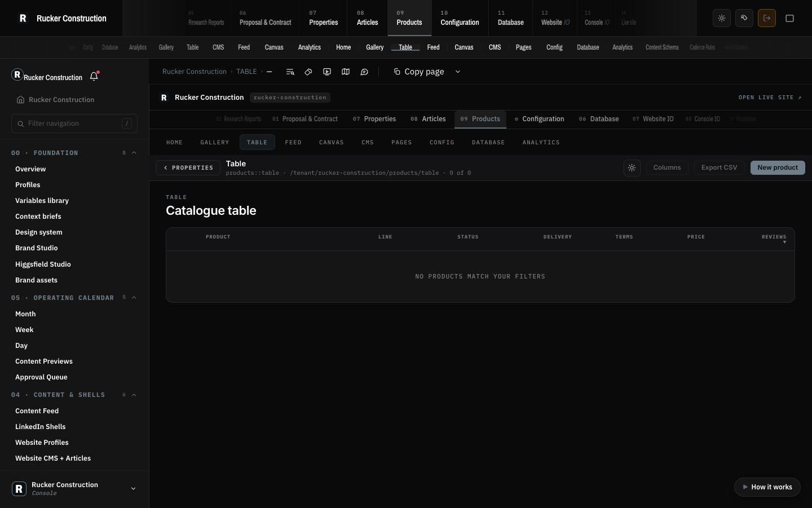Screen dimensions: 812x508
Task: Click the search-list icon in the breadcrumb toolbar
Action: 290,72
